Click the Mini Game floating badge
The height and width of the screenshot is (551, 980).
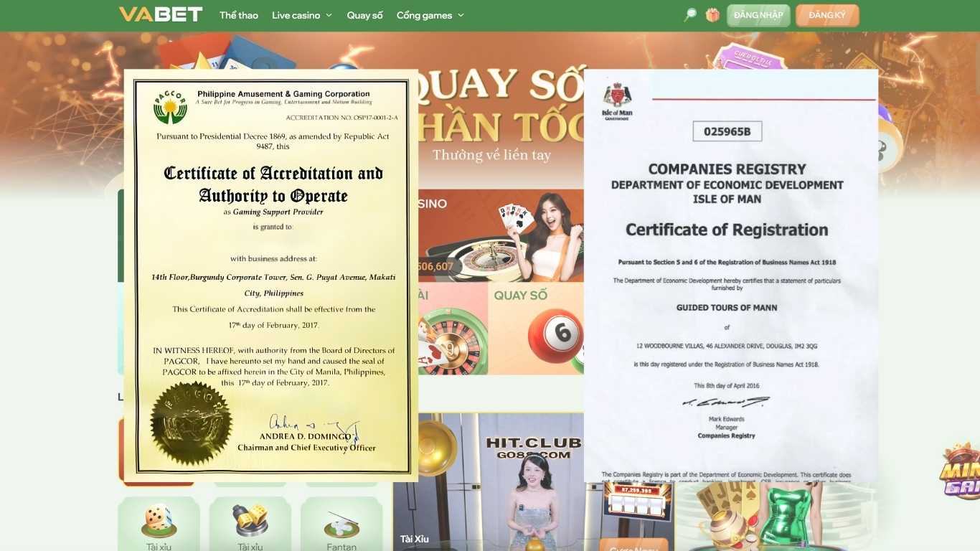960,471
